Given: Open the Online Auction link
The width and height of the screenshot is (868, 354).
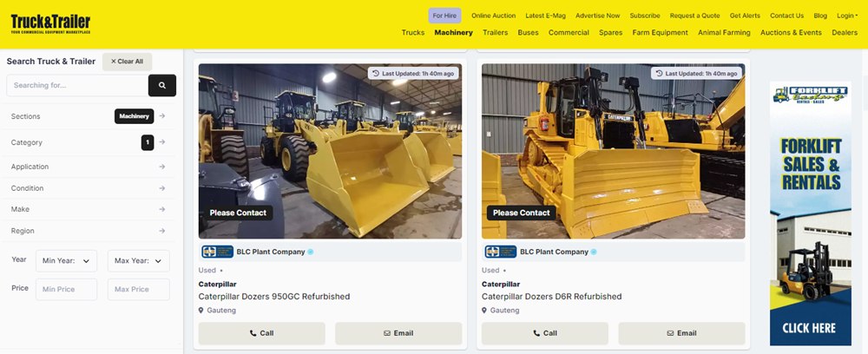Looking at the screenshot, I should pyautogui.click(x=493, y=16).
